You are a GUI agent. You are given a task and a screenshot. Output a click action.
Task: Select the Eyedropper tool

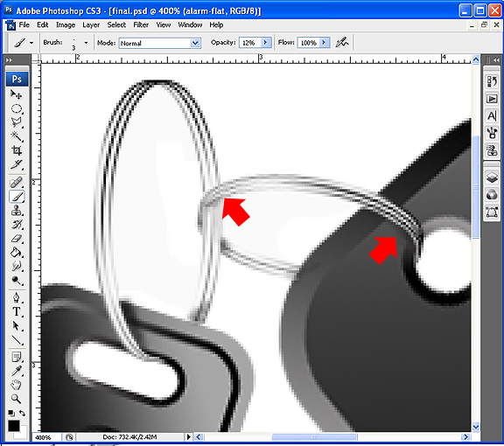click(17, 371)
